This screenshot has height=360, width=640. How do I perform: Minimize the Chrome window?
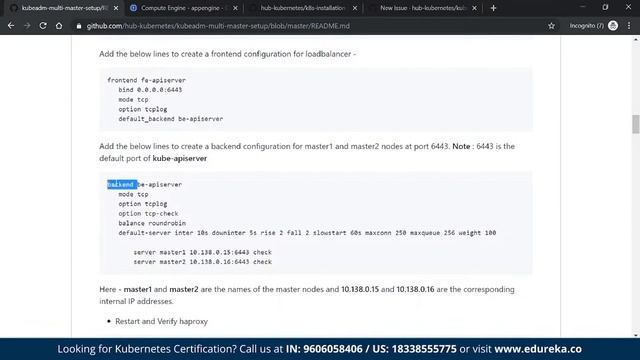tap(582, 7)
